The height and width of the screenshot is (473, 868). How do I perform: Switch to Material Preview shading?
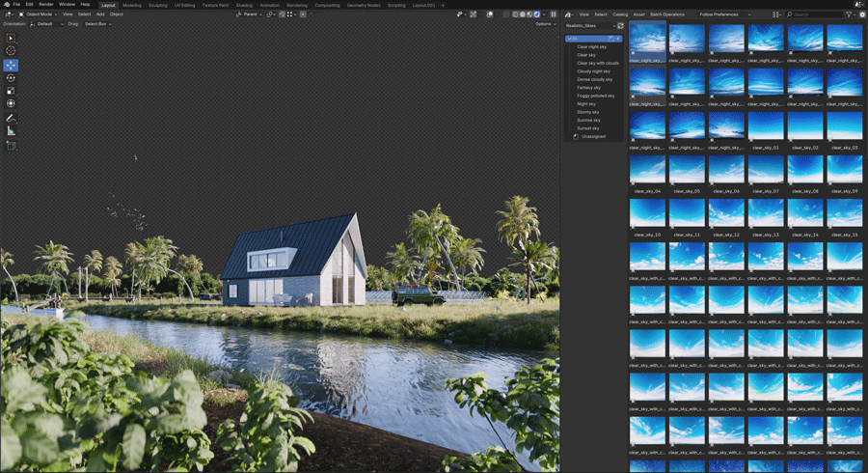pyautogui.click(x=529, y=14)
